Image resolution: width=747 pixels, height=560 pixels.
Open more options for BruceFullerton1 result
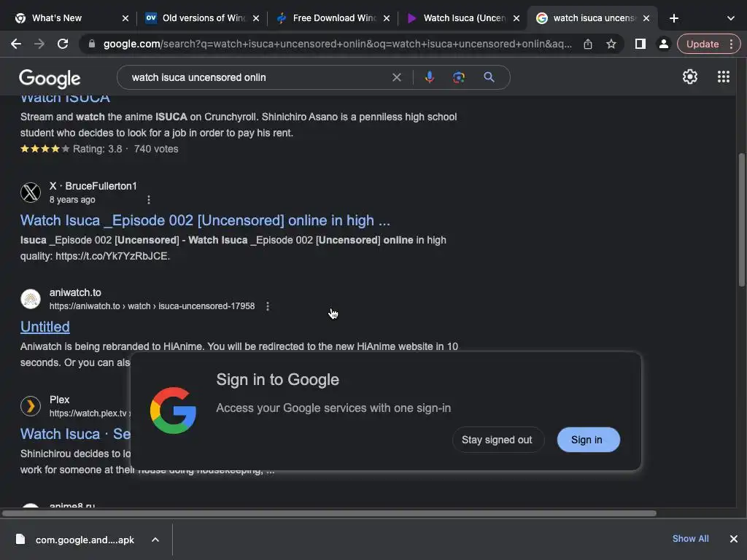[149, 200]
